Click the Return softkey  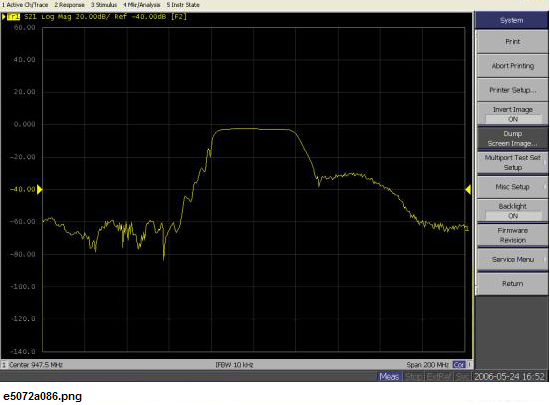(x=512, y=283)
